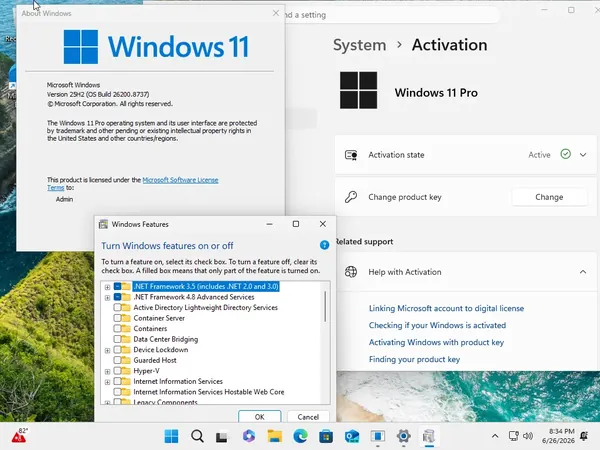The image size is (600, 450).
Task: Switch to Windows Features taskbar icon
Action: (429, 436)
